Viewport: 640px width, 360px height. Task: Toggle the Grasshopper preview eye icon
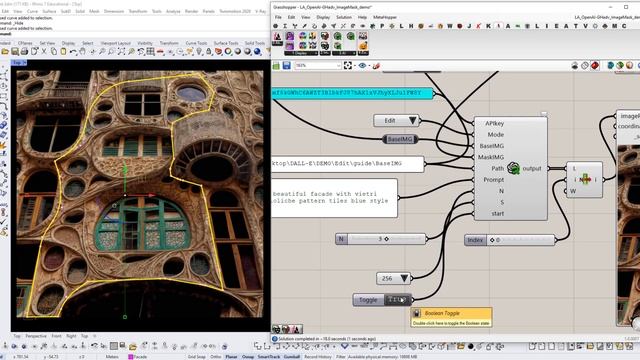[x=362, y=66]
